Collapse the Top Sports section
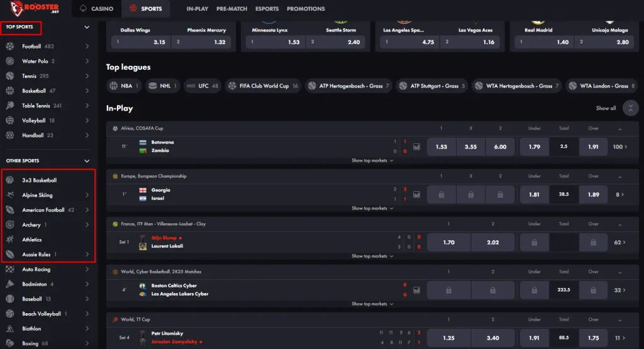Screen dimensions: 644x349 87,27
